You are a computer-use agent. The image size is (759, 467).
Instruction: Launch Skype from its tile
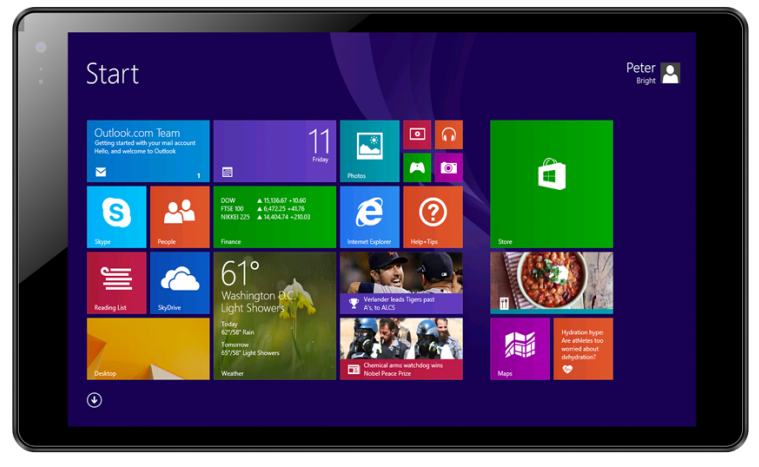117,217
